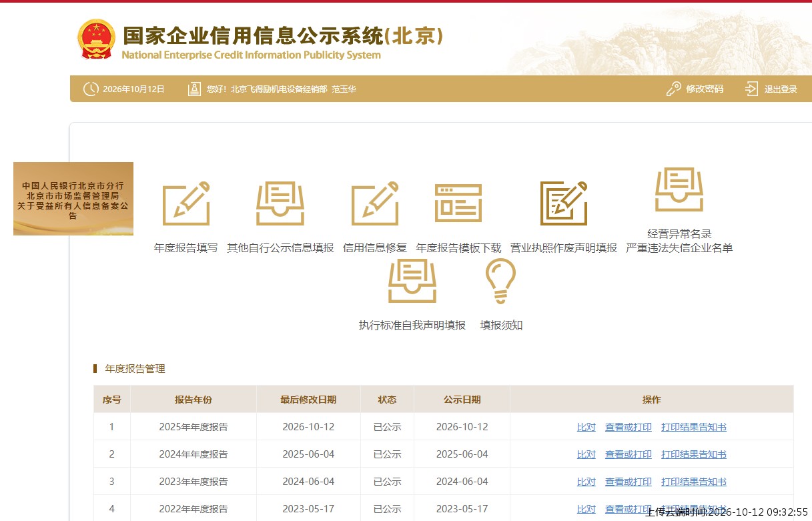Click 查看或打印 for 2025年年度报告

(x=629, y=427)
